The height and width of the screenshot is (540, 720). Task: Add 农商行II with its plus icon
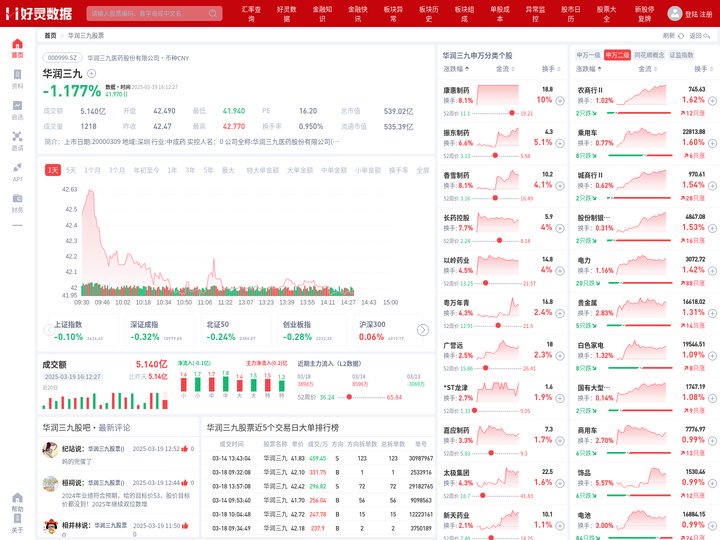[x=712, y=101]
